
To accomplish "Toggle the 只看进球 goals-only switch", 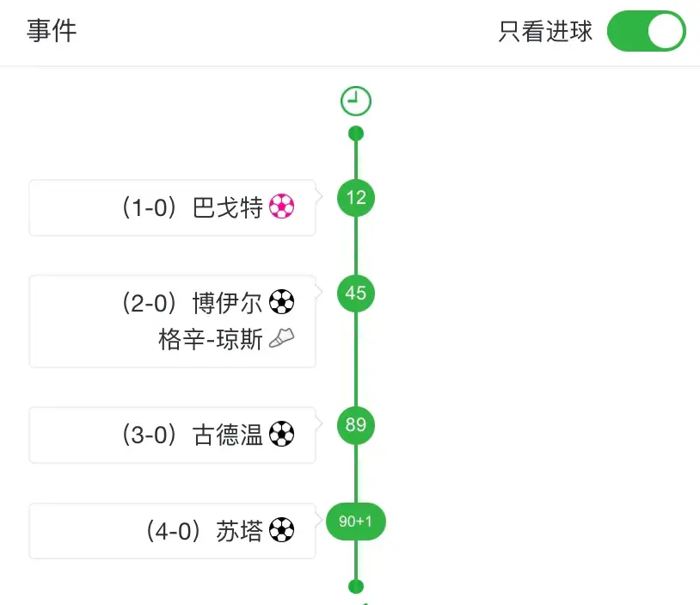I will tap(646, 33).
